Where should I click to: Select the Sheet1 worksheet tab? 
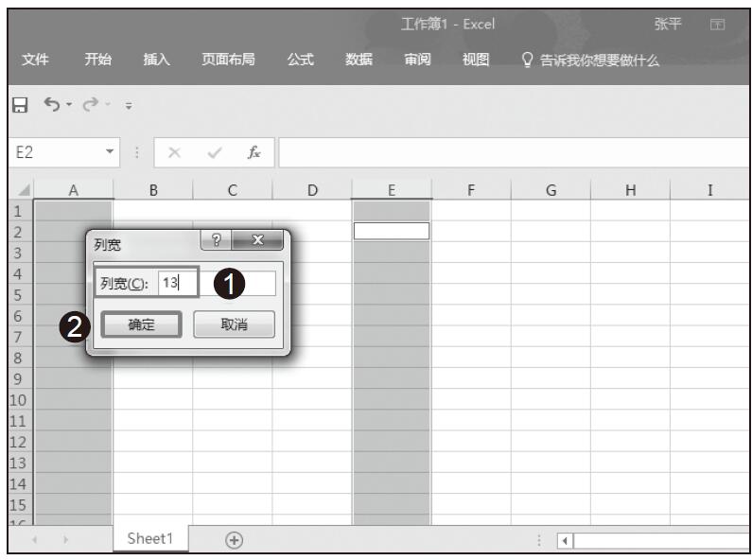pos(150,538)
